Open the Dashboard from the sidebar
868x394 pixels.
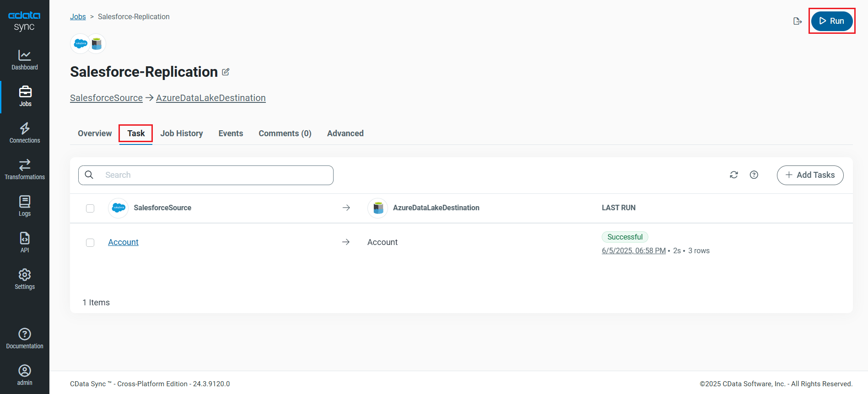coord(25,60)
